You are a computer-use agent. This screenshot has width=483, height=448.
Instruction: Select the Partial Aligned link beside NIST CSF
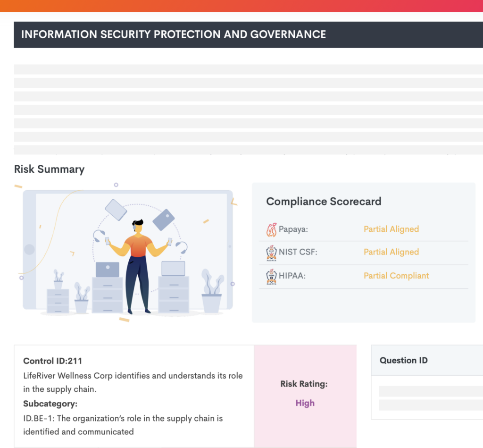click(391, 252)
